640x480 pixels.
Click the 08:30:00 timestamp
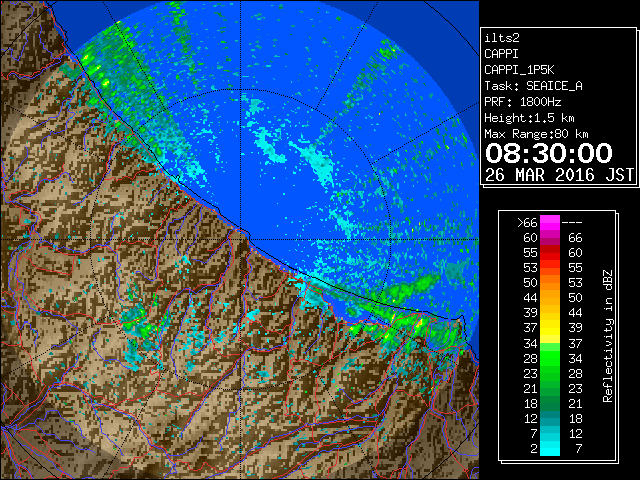click(x=549, y=153)
